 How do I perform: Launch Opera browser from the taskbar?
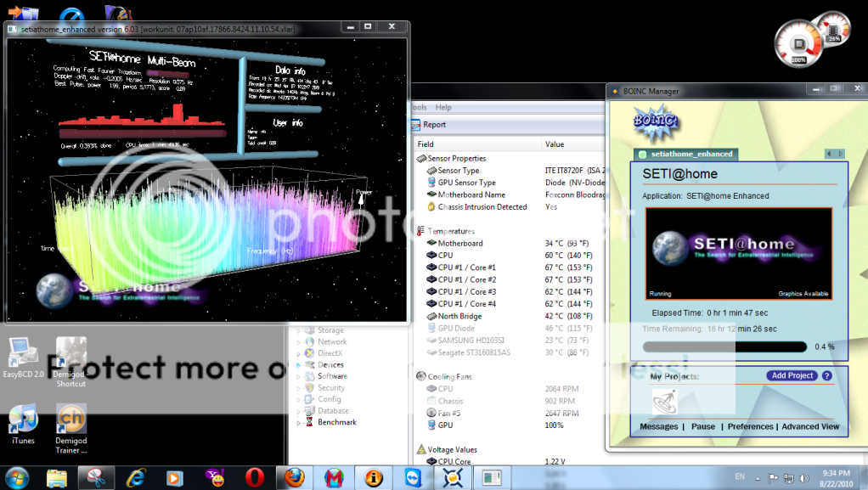(254, 477)
